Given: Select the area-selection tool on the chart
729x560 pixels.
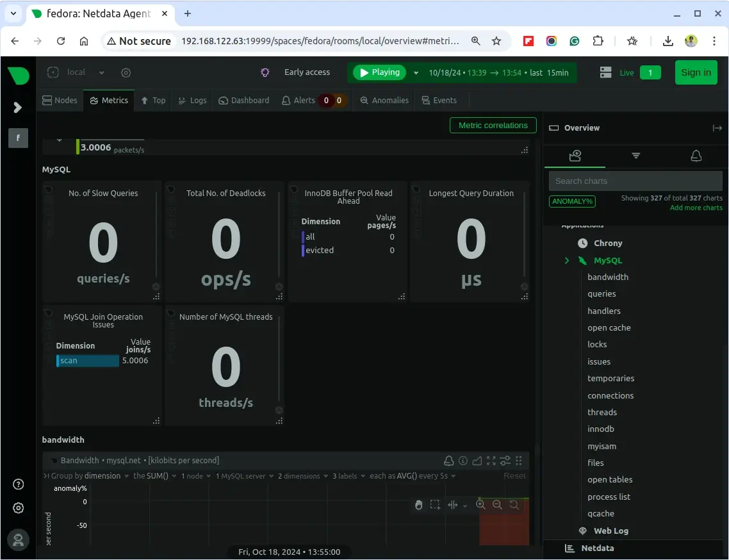Looking at the screenshot, I should [x=435, y=505].
